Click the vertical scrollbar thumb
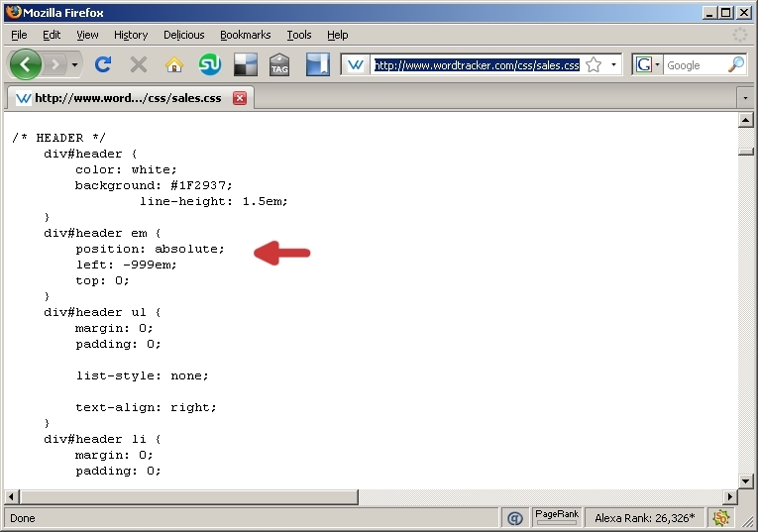 (x=745, y=152)
